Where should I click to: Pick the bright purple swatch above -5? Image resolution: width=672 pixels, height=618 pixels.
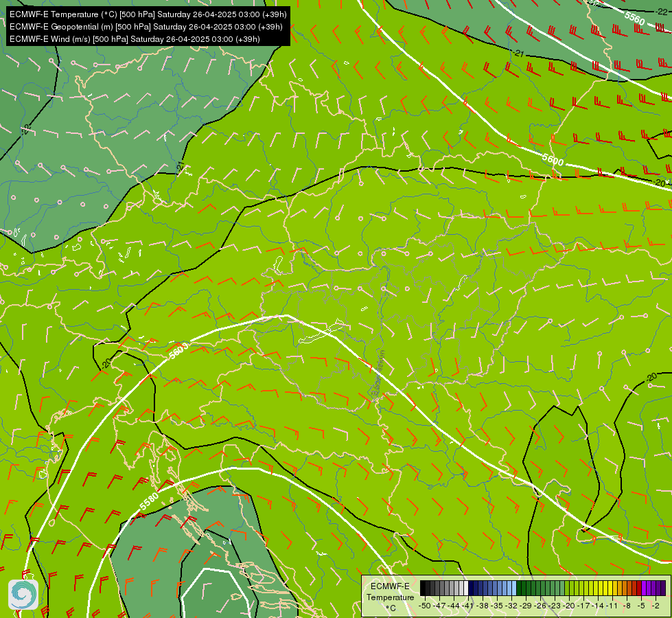tap(644, 588)
